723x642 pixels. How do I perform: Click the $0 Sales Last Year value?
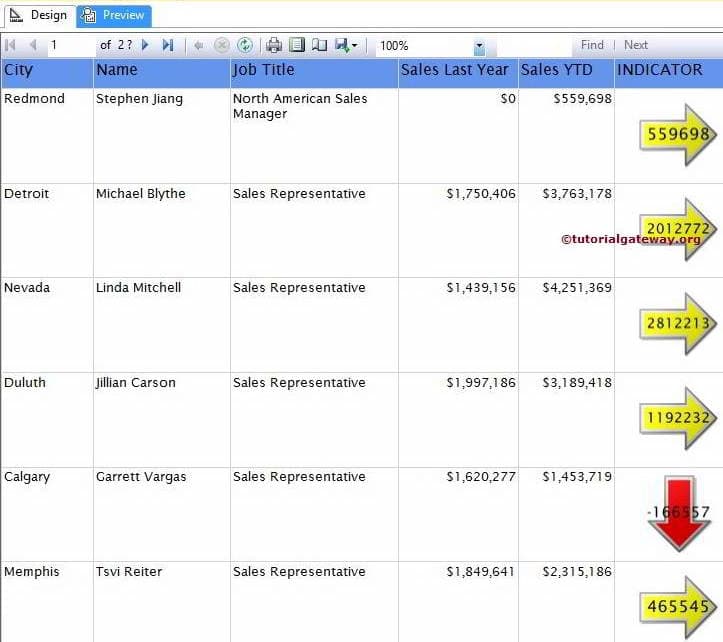coord(508,99)
